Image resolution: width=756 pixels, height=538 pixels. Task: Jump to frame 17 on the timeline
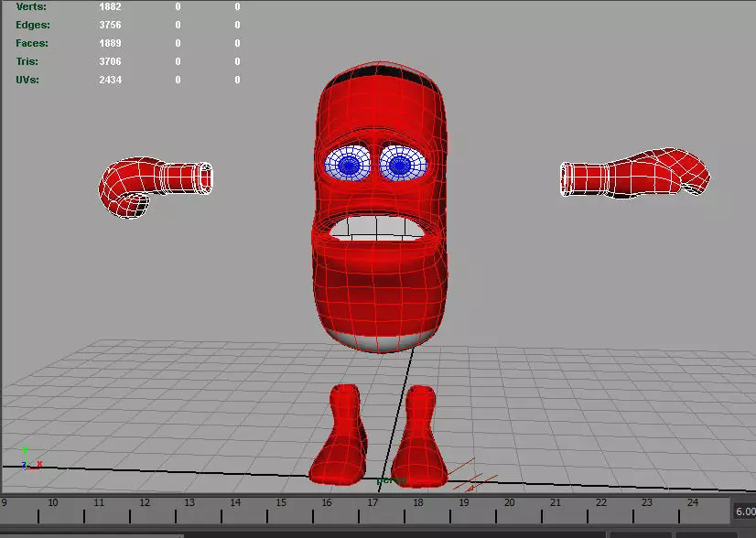click(x=373, y=503)
